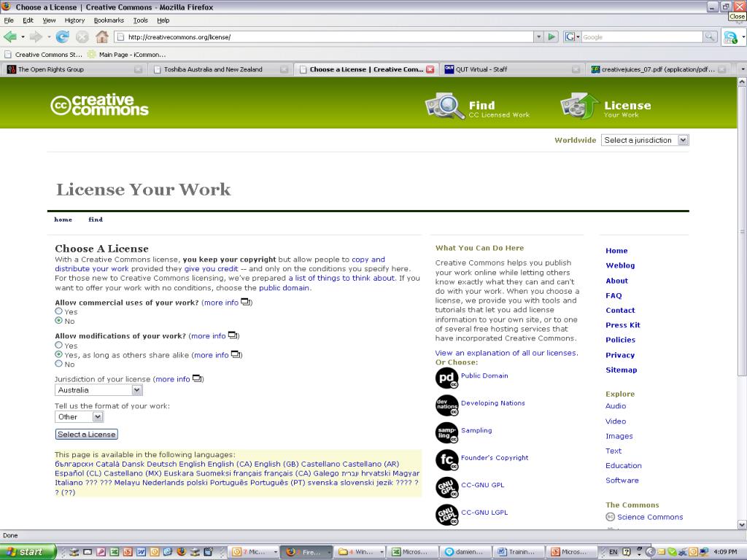This screenshot has width=747, height=560.
Task: Click the scrollbar down arrow
Action: 742,525
